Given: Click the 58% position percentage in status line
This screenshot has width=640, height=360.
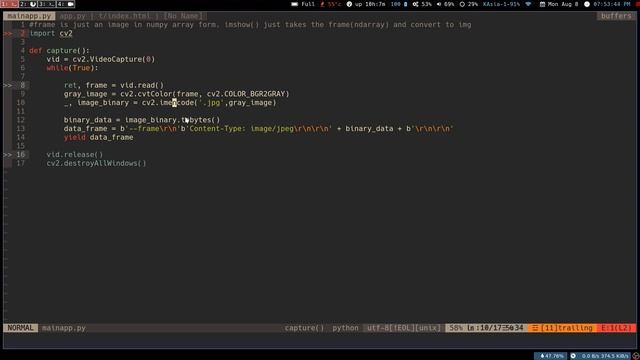Looking at the screenshot, I should [456, 328].
